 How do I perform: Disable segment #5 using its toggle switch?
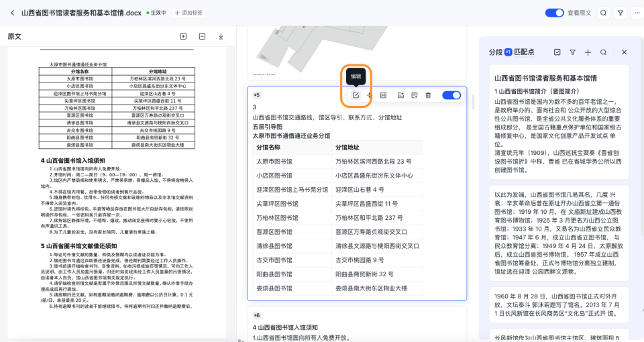coord(452,95)
